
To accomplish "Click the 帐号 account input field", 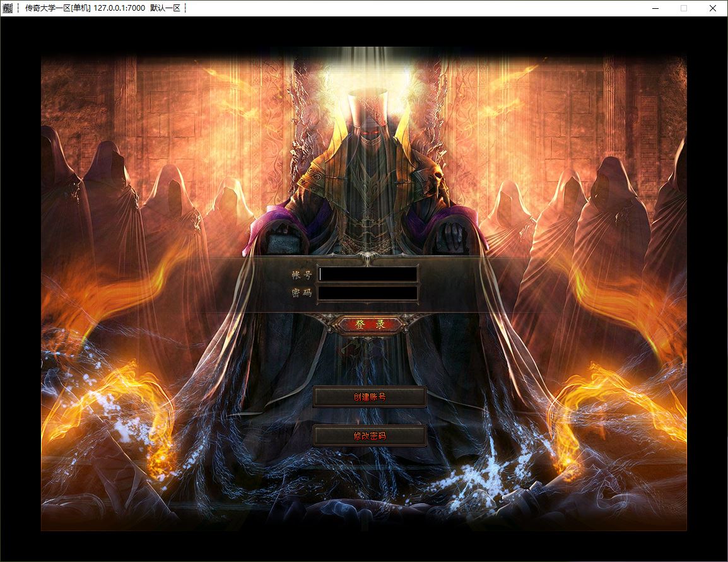I will click(368, 274).
